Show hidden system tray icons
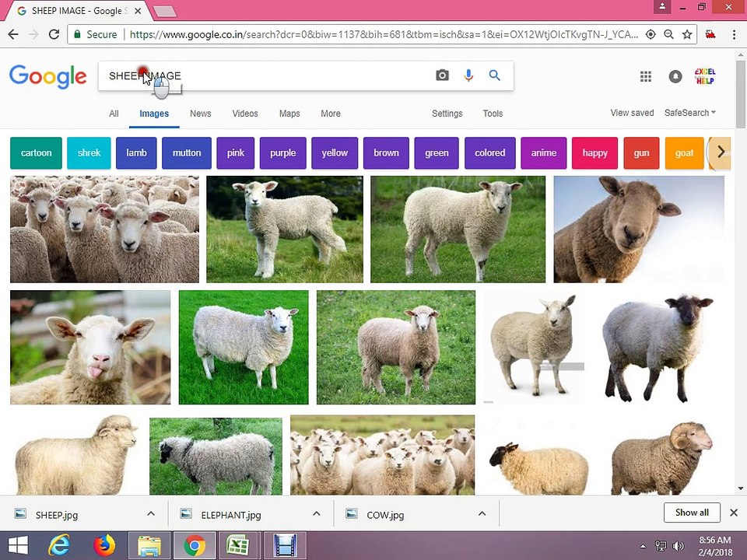747x560 pixels. click(643, 546)
